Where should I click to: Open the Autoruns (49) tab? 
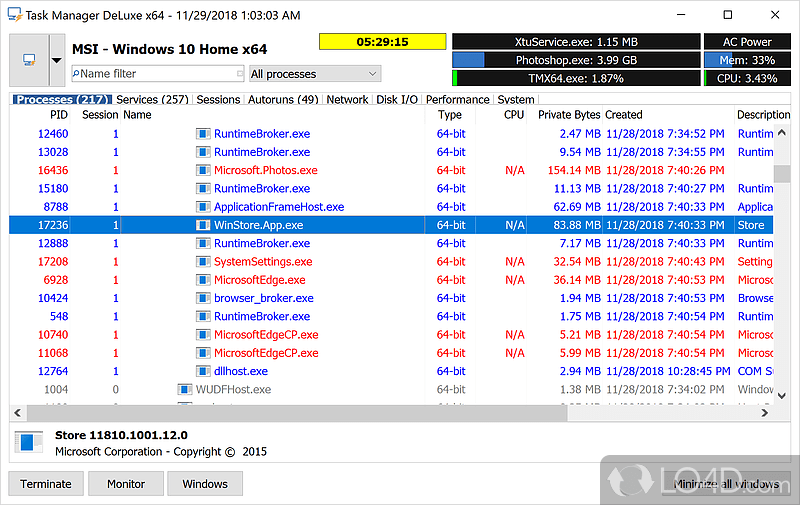[283, 99]
